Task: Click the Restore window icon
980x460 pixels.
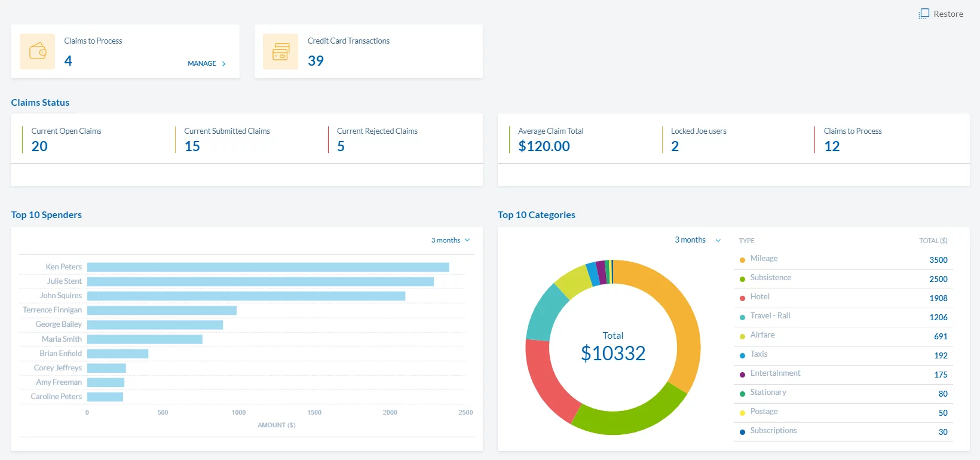Action: click(x=924, y=14)
